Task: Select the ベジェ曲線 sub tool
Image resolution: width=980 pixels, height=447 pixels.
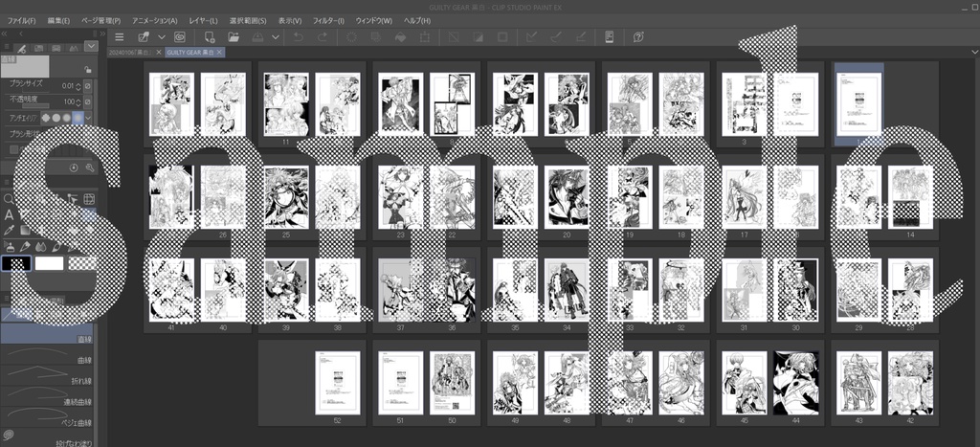Action: coord(47,417)
